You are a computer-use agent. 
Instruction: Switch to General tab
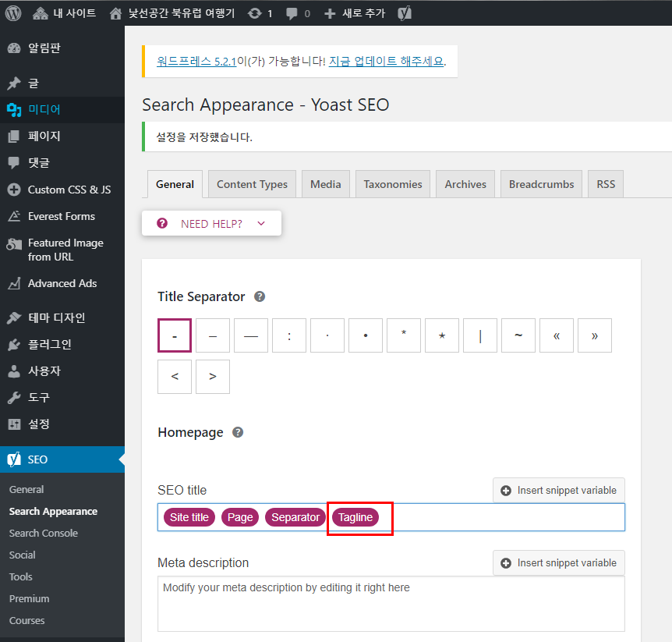[x=175, y=184]
